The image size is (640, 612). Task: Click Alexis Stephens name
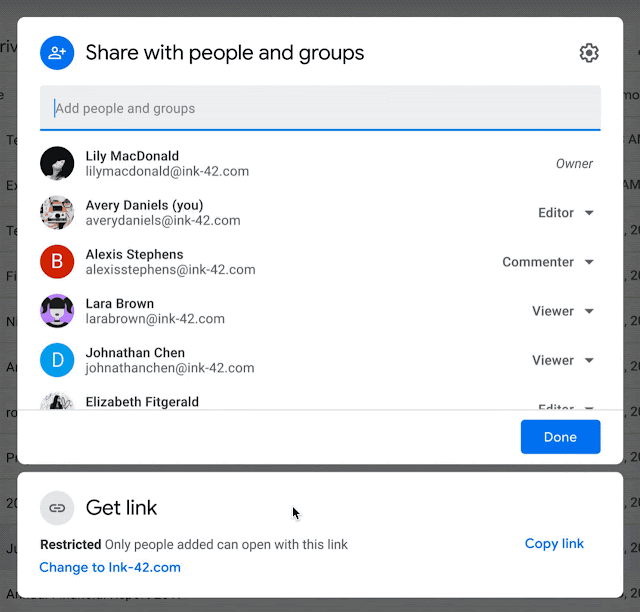(134, 254)
